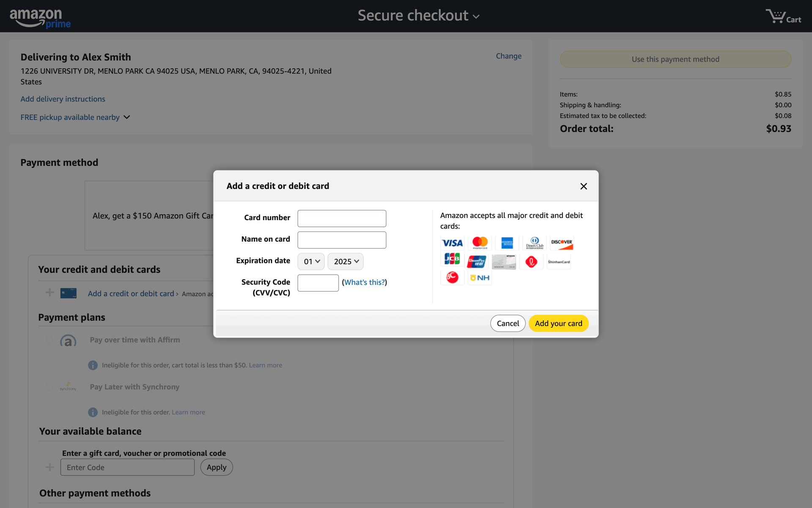
Task: Open the What's this? security code link
Action: coord(365,282)
